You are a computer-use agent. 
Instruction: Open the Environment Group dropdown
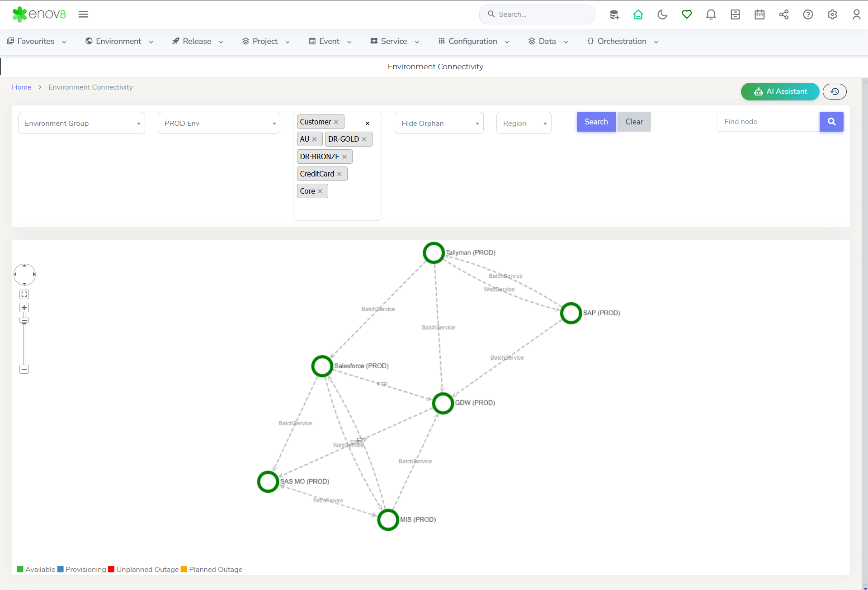click(81, 123)
